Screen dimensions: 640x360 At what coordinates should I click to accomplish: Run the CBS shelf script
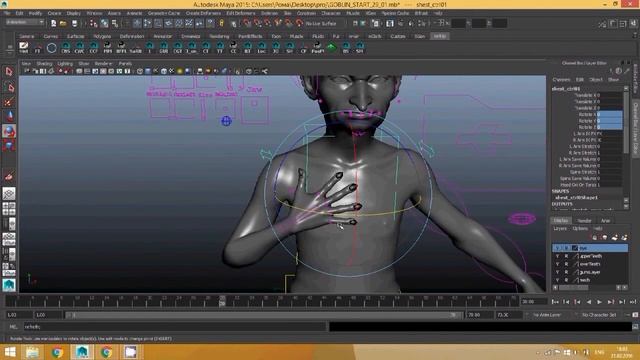pos(65,47)
